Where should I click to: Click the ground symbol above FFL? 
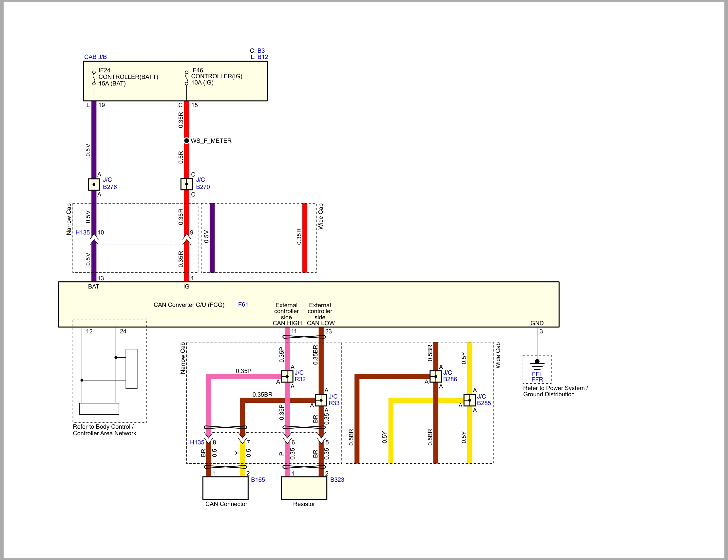pos(537,365)
